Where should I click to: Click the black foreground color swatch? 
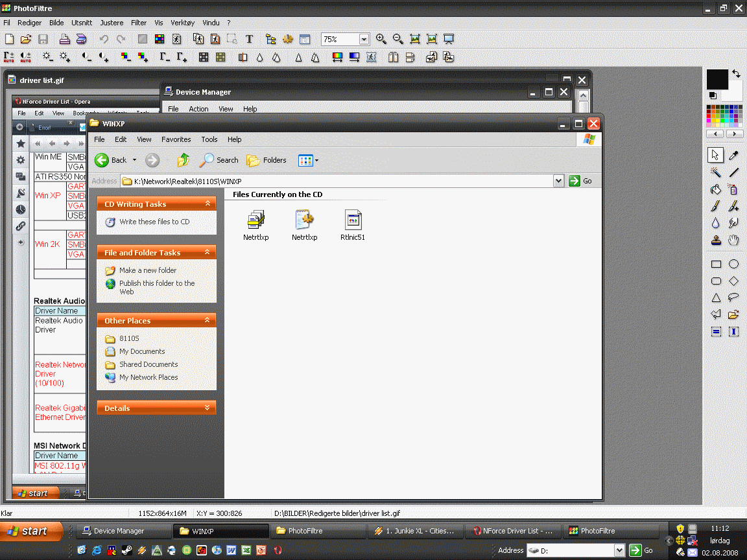[x=717, y=80]
